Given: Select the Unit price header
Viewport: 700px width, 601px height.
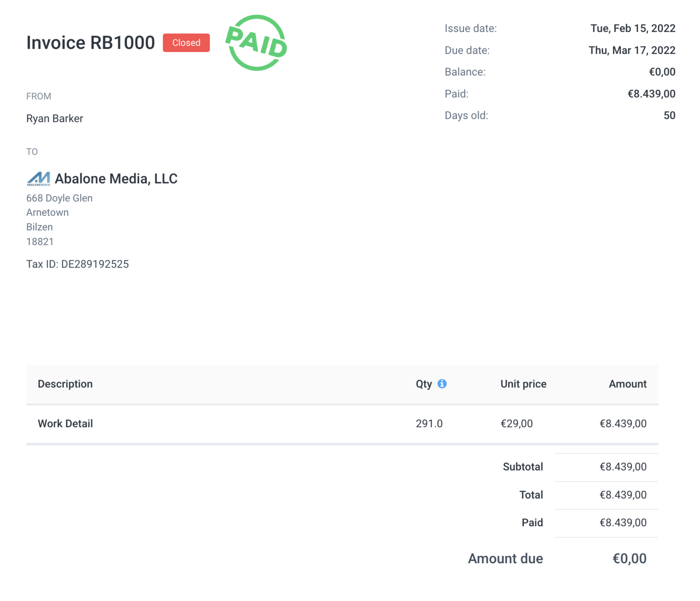Looking at the screenshot, I should (523, 383).
